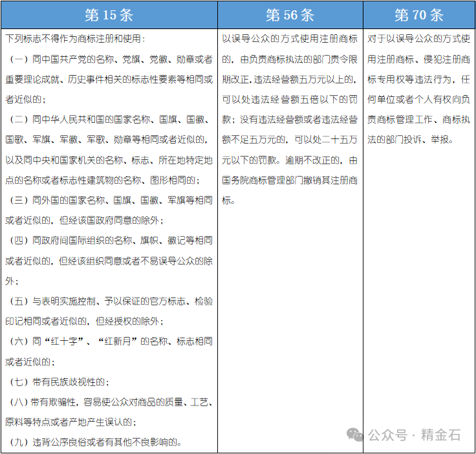The width and height of the screenshot is (476, 454).
Task: Click the line "法的部门投诉、举报。"
Action: pos(410,140)
